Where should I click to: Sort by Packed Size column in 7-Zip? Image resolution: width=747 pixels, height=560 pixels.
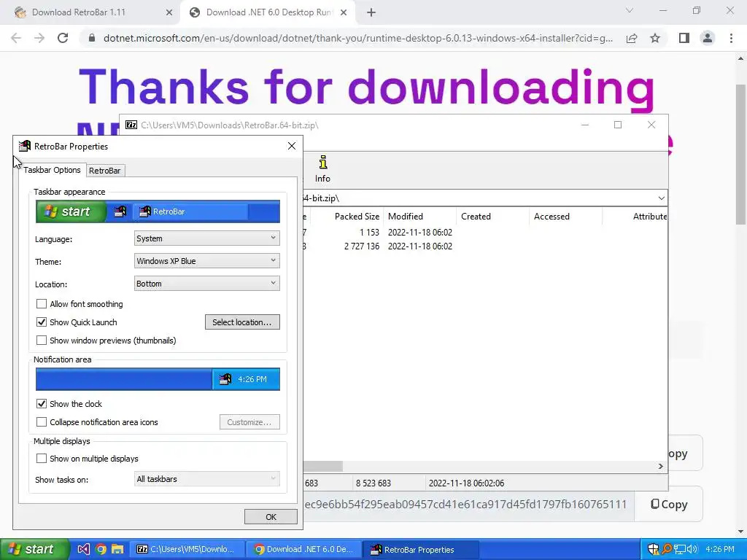point(357,216)
